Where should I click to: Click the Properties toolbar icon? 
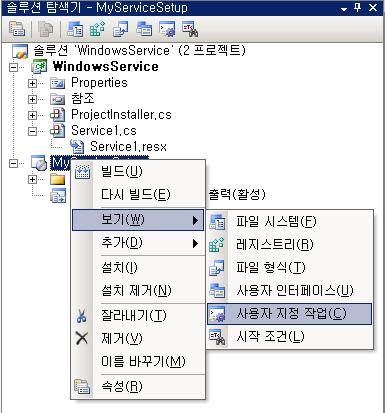(x=17, y=29)
